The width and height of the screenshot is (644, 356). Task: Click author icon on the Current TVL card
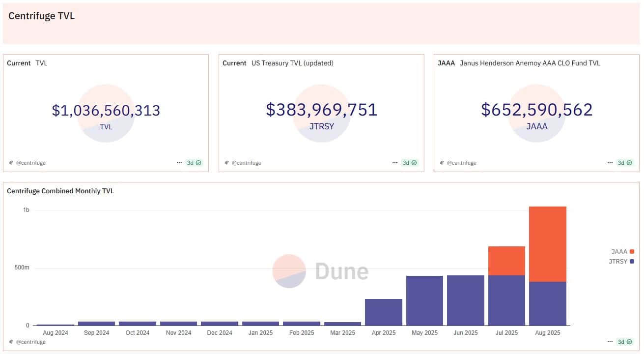point(11,163)
